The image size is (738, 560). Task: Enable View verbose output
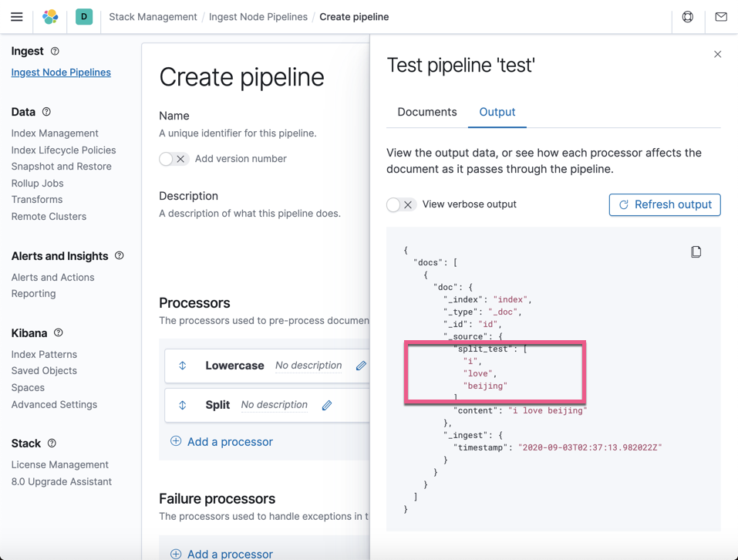pos(402,204)
